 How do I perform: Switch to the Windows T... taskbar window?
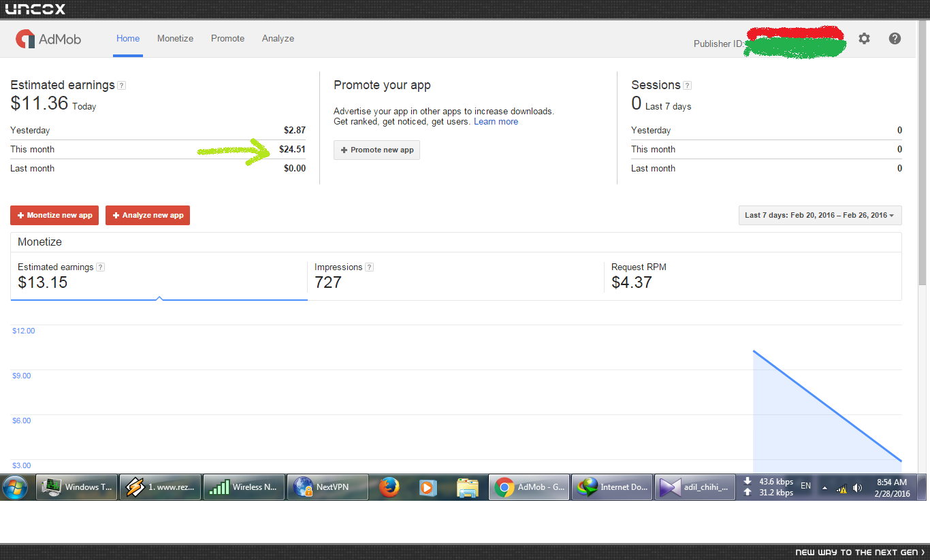pyautogui.click(x=76, y=487)
